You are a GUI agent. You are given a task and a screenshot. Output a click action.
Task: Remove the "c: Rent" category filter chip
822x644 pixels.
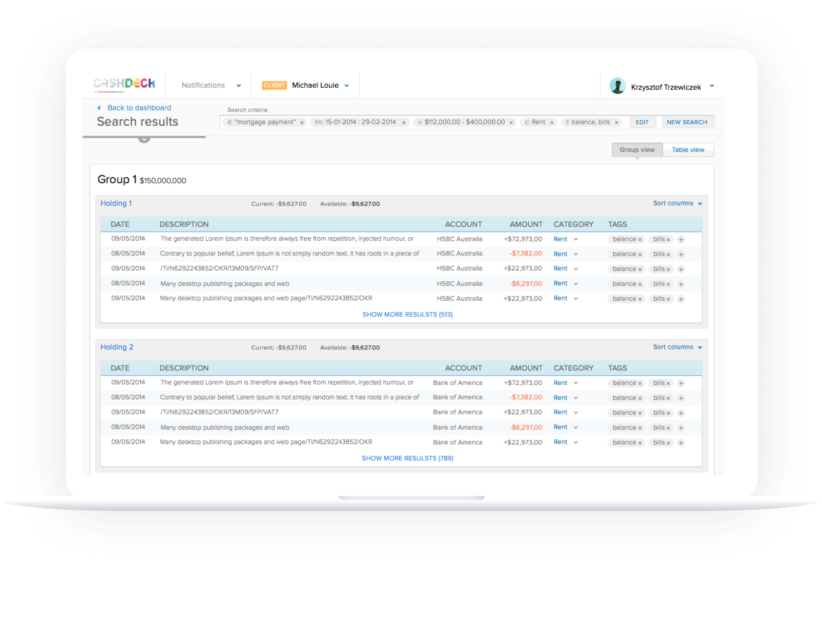552,122
